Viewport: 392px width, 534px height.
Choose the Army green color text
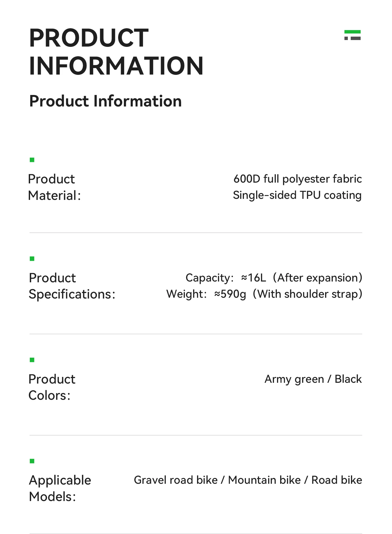point(294,379)
